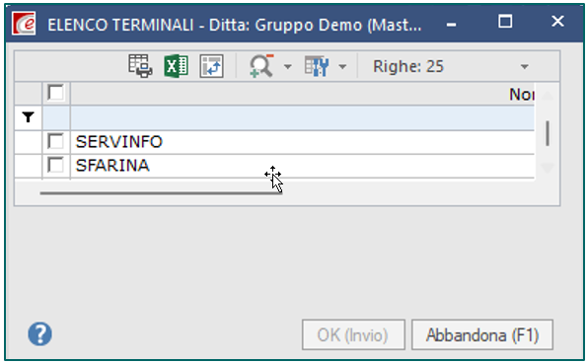
Task: Click the Abbandona (F1) button
Action: (x=482, y=334)
